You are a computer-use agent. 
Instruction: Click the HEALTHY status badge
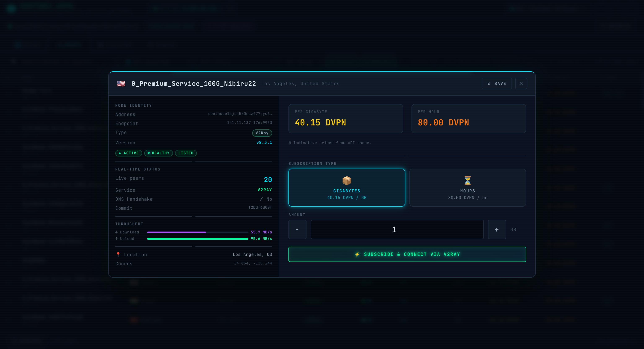tap(158, 153)
